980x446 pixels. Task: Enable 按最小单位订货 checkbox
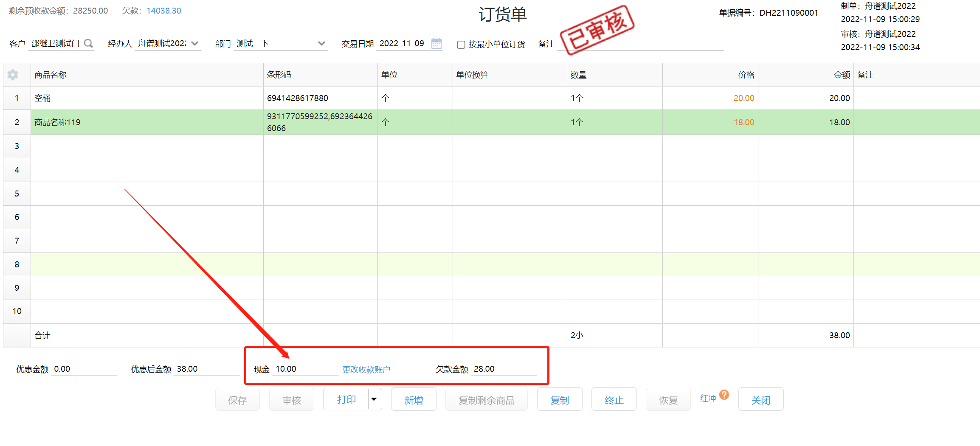[461, 45]
